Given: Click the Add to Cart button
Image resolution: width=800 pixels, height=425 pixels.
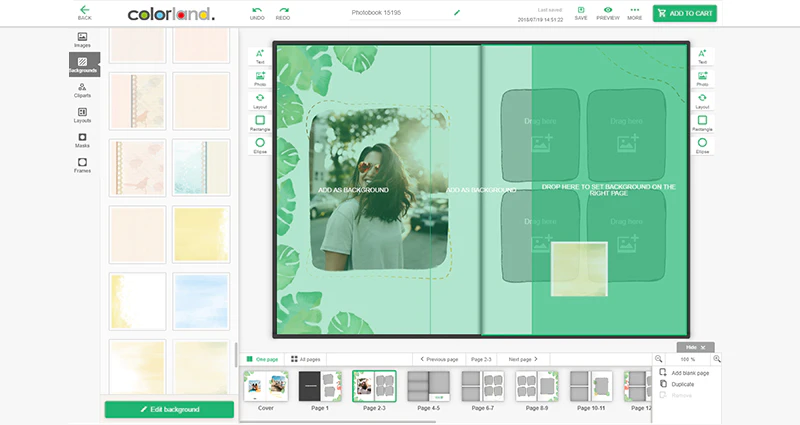Looking at the screenshot, I should tap(685, 13).
